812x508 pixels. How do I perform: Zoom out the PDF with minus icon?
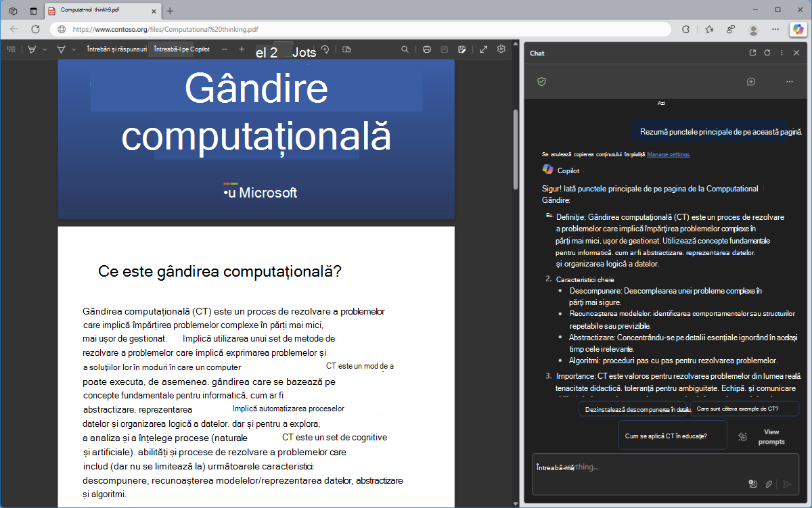[225, 49]
